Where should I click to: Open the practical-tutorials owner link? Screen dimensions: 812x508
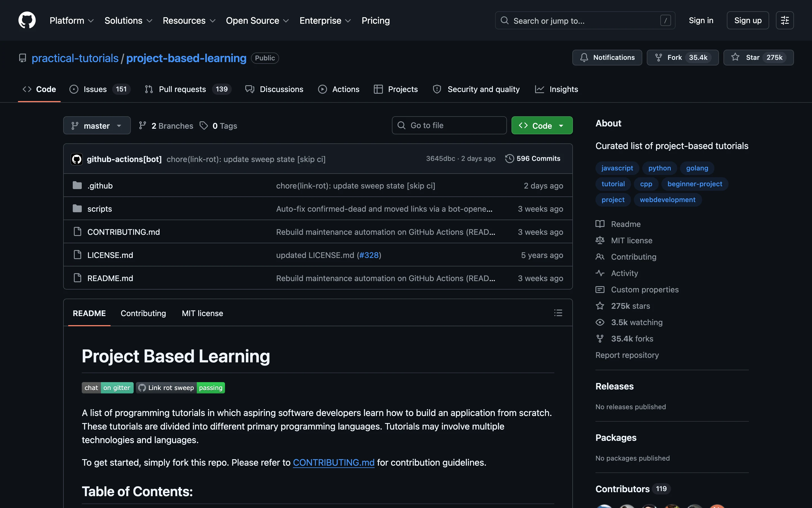[x=75, y=58]
